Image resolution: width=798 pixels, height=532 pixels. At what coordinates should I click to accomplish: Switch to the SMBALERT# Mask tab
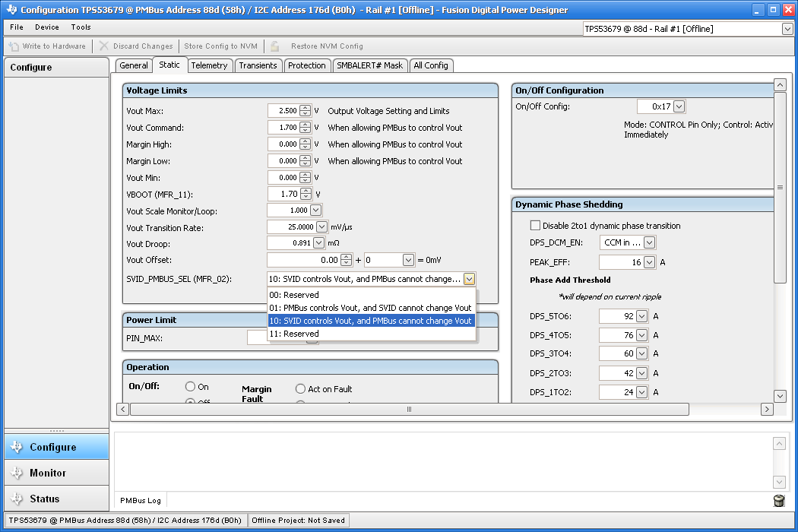(370, 65)
